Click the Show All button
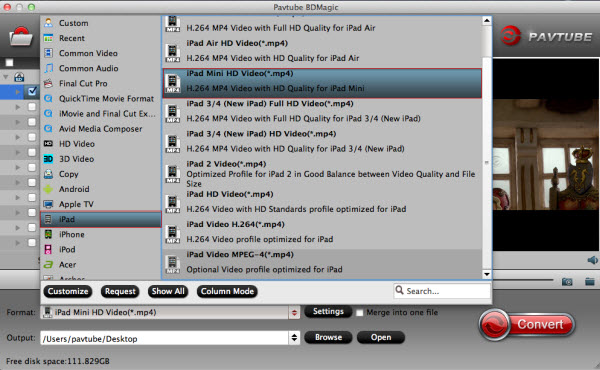The image size is (600, 370). 168,291
